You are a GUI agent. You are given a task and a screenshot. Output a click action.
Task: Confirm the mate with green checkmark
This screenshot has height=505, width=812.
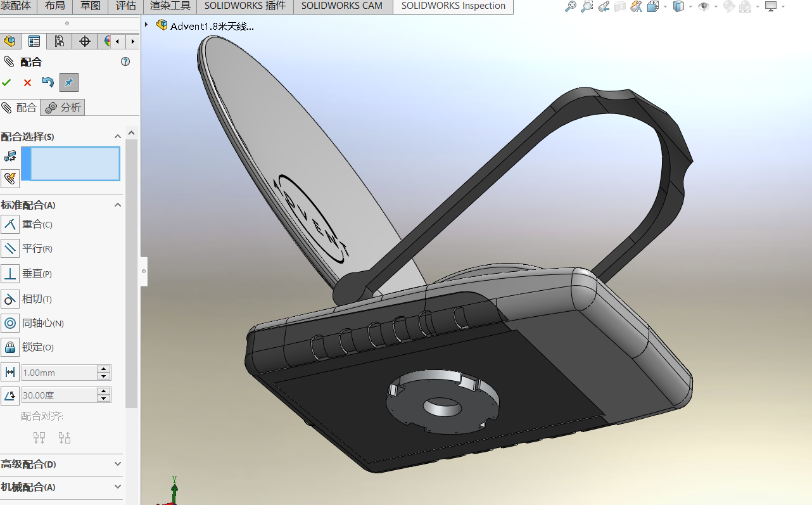click(7, 82)
